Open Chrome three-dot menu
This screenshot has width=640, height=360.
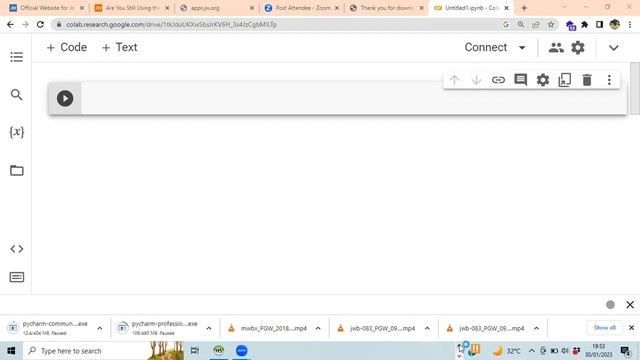click(630, 24)
